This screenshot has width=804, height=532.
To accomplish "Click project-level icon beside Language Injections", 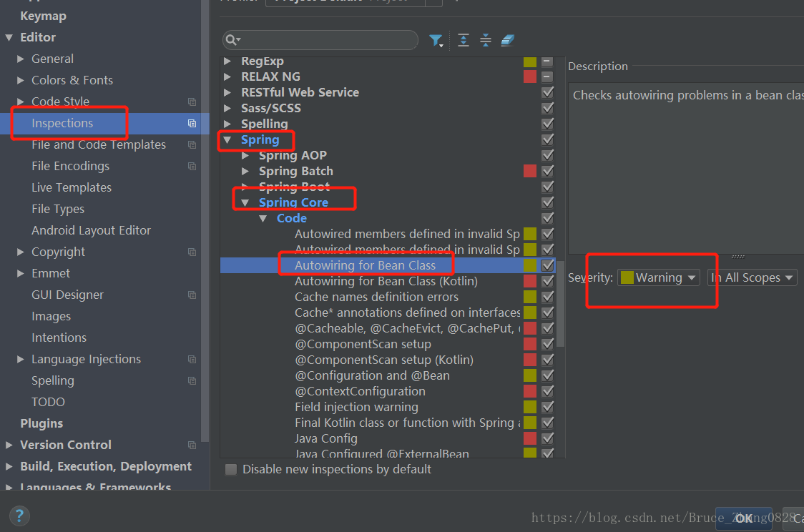I will pos(192,359).
